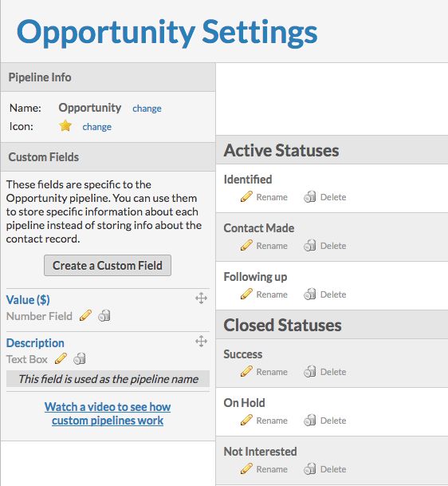Click delete icon next to Number Field
Image resolution: width=448 pixels, height=486 pixels.
point(104,316)
